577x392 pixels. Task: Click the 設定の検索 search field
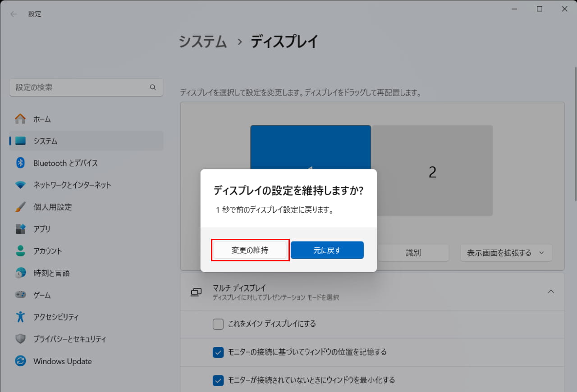tap(86, 87)
